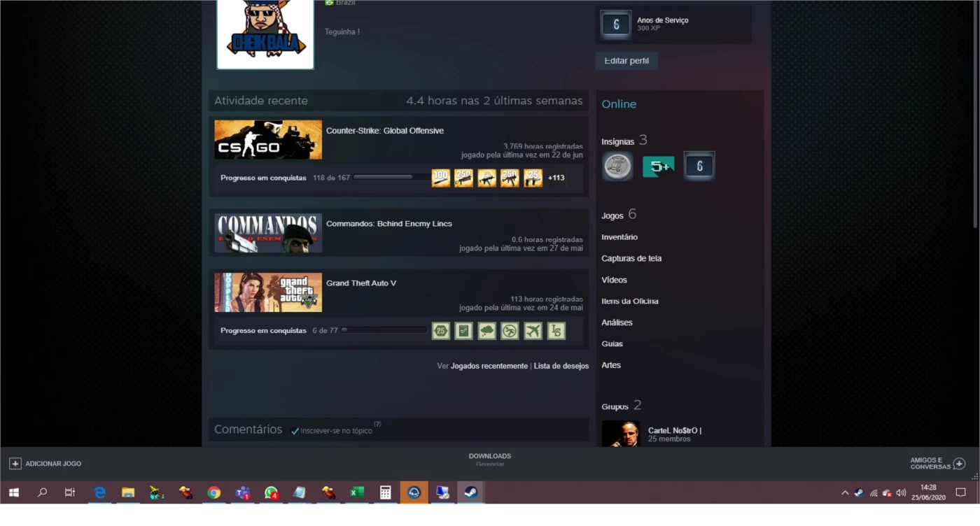Image resolution: width=980 pixels, height=526 pixels.
Task: Open Windows Start menu
Action: (x=13, y=492)
